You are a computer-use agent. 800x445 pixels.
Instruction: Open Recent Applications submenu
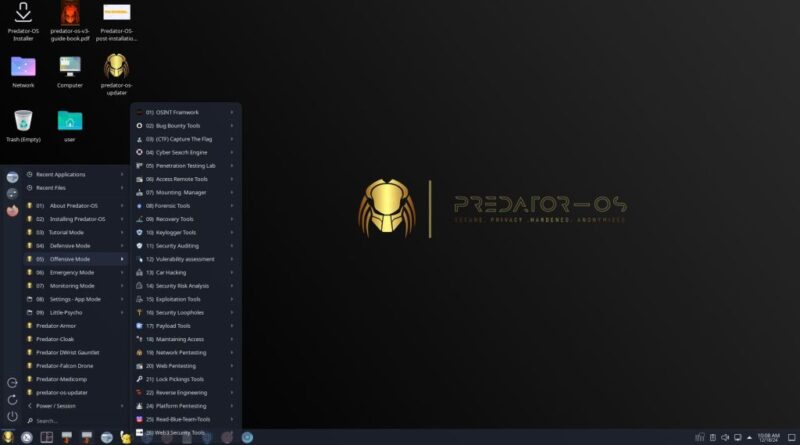pyautogui.click(x=76, y=175)
